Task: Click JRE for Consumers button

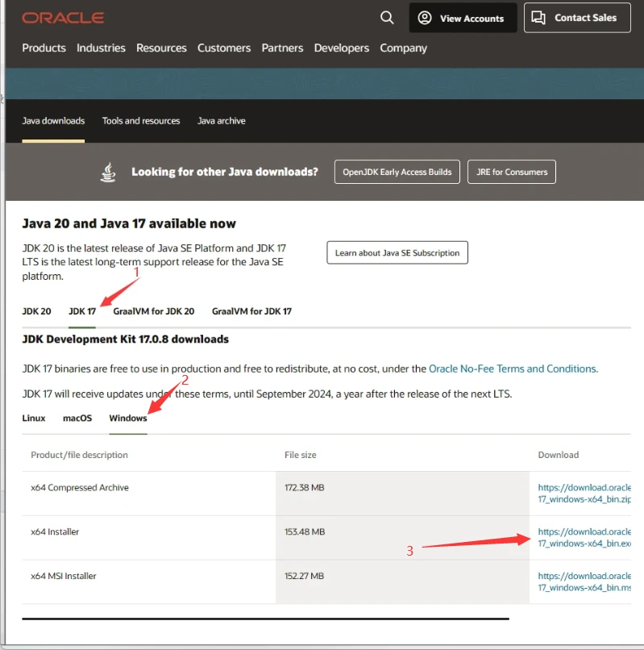Action: [x=511, y=172]
